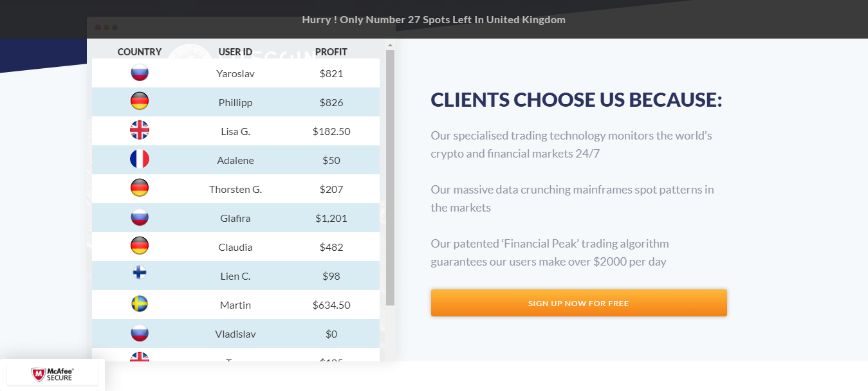Click the Swedish flag next to Martin
868x391 pixels.
point(140,304)
